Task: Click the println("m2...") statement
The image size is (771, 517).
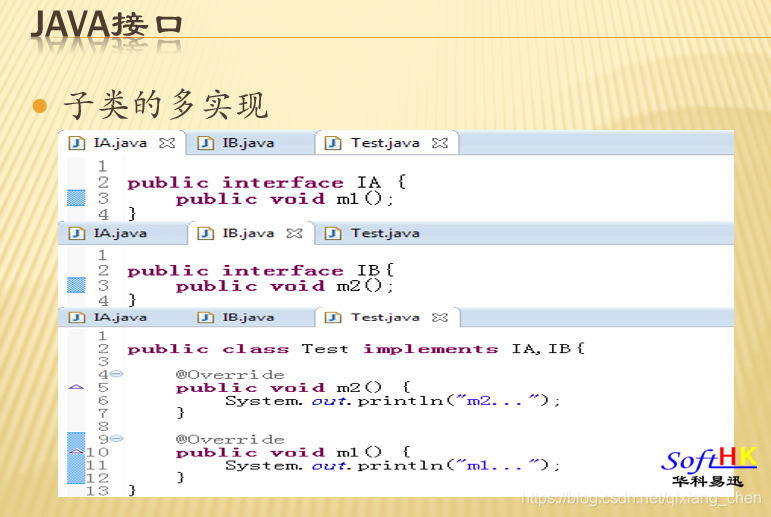Action: coord(392,401)
